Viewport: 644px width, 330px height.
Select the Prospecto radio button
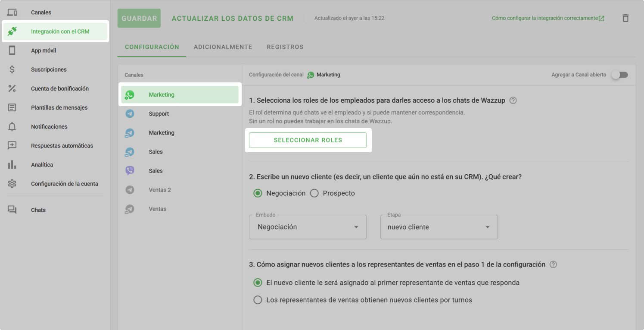[x=314, y=193]
